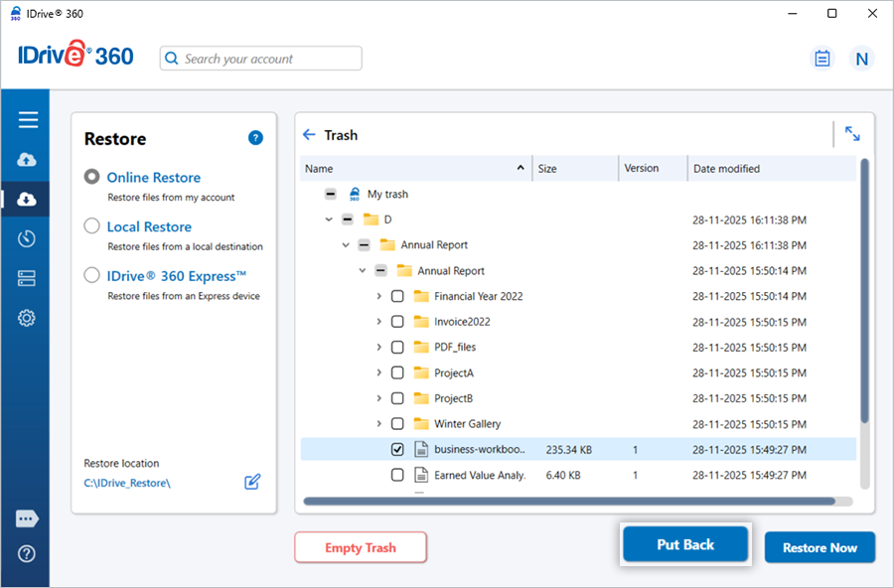Check the Financial Year 2022 folder checkbox
The height and width of the screenshot is (588, 894).
[x=397, y=296]
